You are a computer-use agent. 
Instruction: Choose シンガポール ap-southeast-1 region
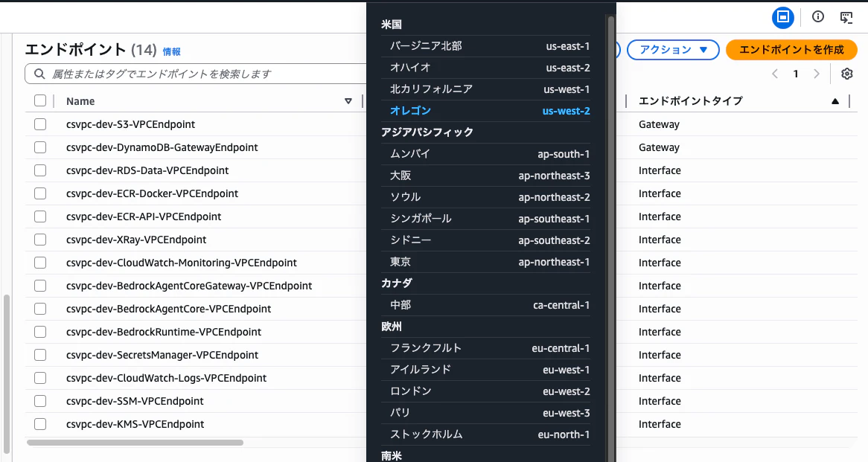pos(485,219)
